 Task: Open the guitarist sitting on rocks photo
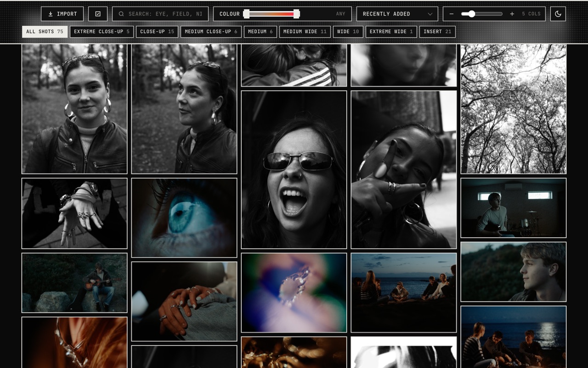pos(74,283)
